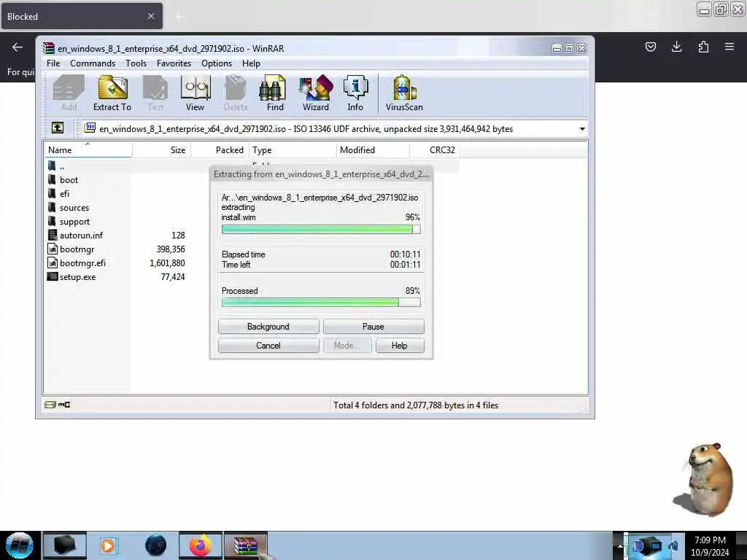Image resolution: width=747 pixels, height=560 pixels.
Task: Click the WinRAR taskbar button
Action: click(246, 545)
